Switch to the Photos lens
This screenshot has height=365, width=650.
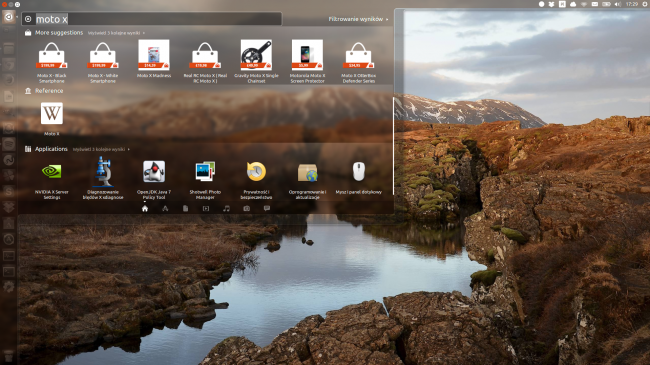pos(246,209)
